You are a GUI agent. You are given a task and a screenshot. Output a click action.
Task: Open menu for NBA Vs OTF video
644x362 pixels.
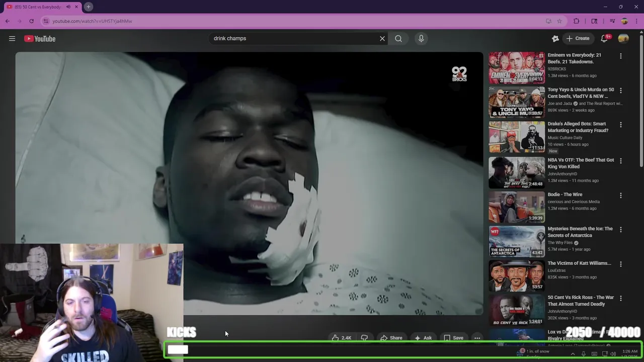[621, 161]
